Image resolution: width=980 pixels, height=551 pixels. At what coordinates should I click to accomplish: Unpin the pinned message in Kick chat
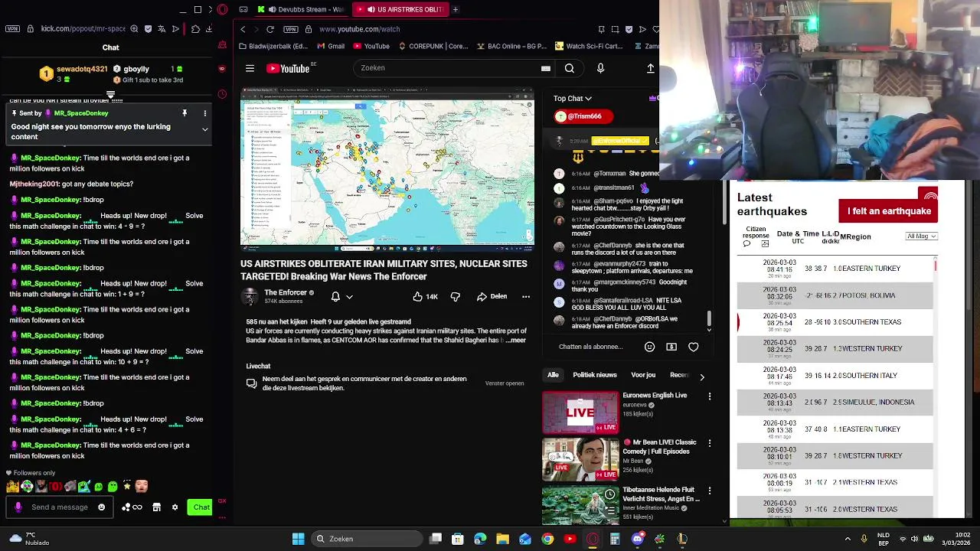click(x=185, y=113)
